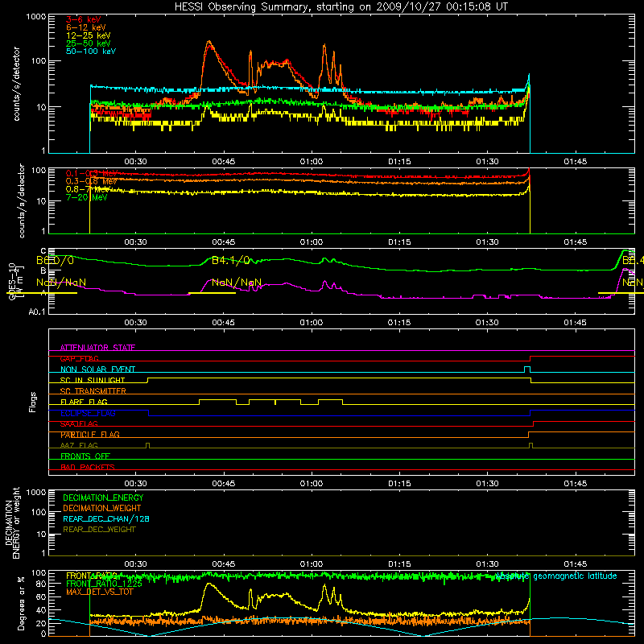Click the absolute geomagnetic latitude label
The height and width of the screenshot is (644, 644).
[x=556, y=576]
